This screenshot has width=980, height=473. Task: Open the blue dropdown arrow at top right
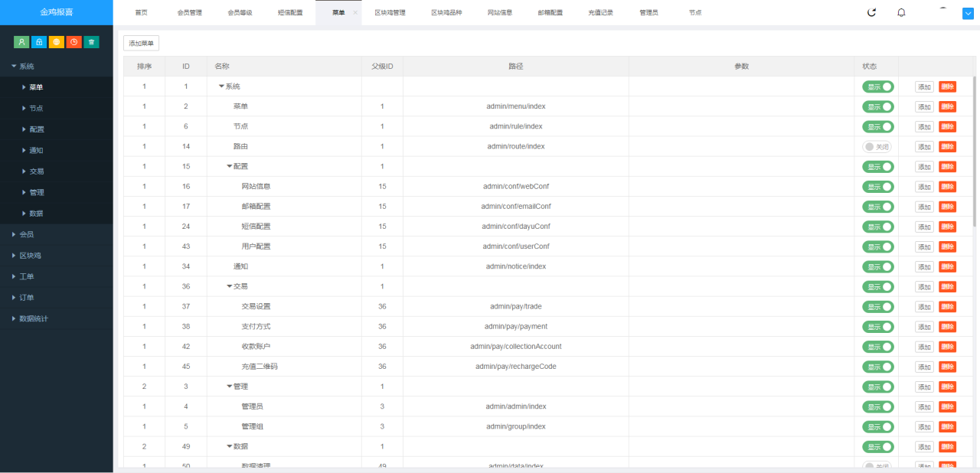pyautogui.click(x=968, y=13)
